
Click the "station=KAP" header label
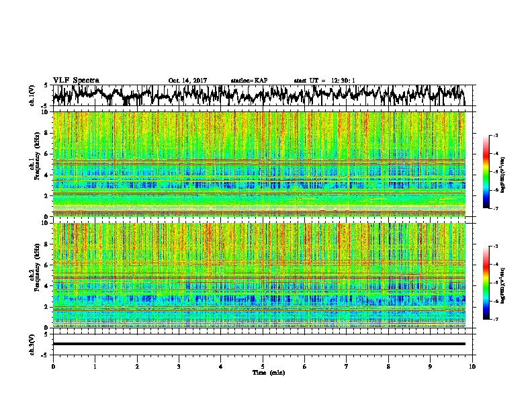(249, 81)
